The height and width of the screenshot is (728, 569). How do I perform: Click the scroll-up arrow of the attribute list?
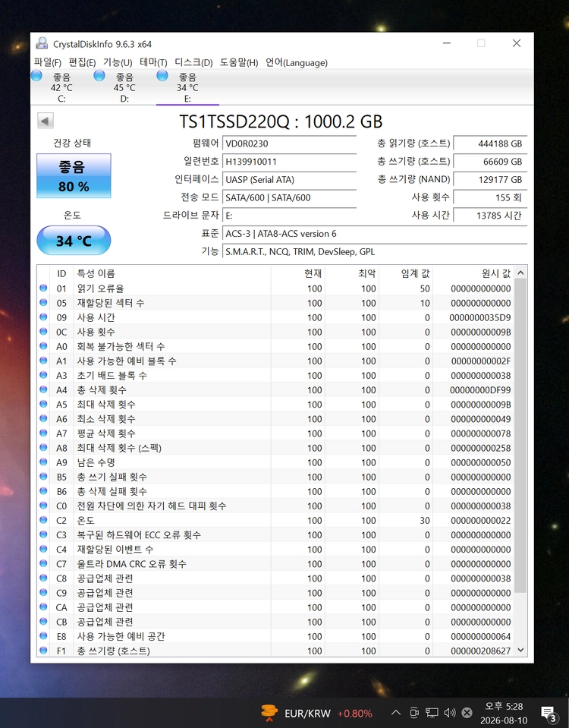coord(520,273)
